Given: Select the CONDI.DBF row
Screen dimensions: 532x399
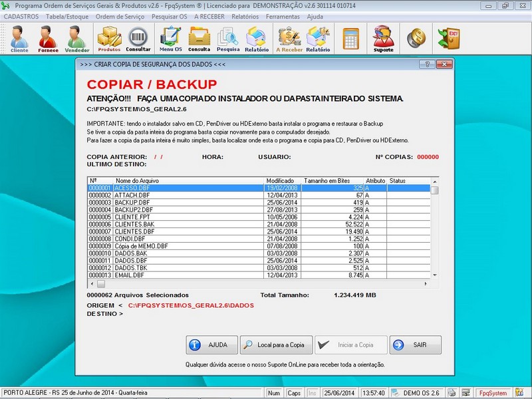Looking at the screenshot, I should pyautogui.click(x=259, y=239).
